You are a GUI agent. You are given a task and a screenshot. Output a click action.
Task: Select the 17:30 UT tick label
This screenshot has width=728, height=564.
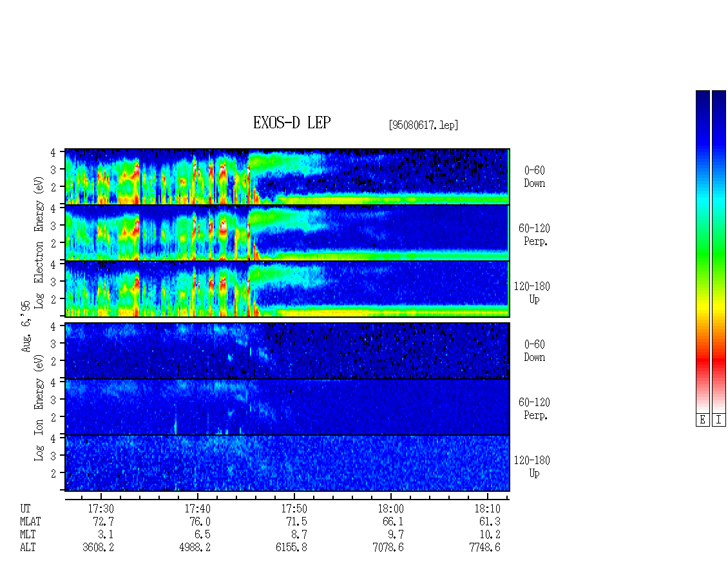click(101, 509)
